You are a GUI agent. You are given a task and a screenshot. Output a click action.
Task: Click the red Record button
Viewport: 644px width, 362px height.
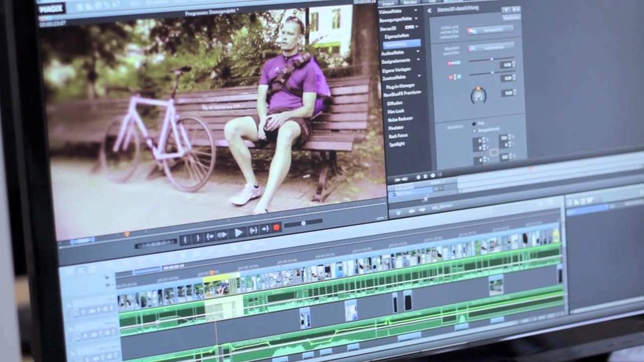click(276, 227)
